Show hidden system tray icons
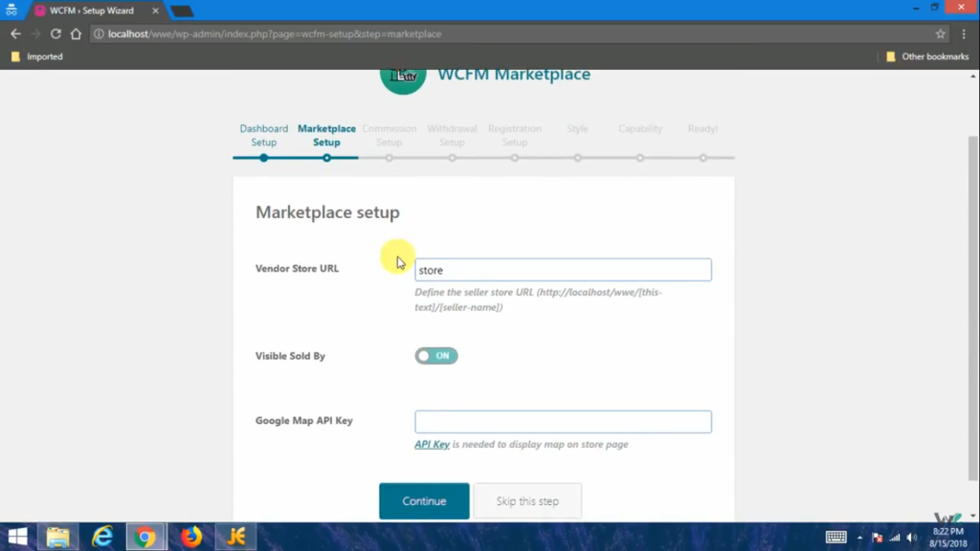 click(860, 538)
